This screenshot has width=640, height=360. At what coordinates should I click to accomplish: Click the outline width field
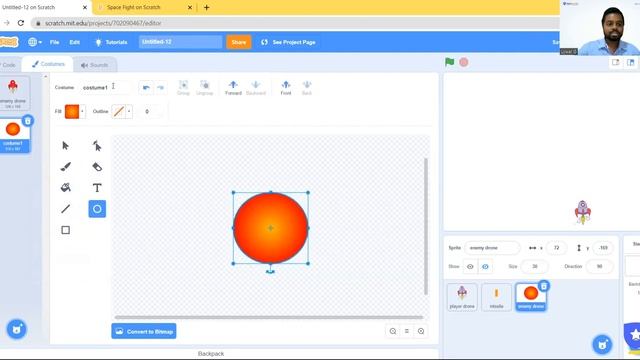[151, 111]
